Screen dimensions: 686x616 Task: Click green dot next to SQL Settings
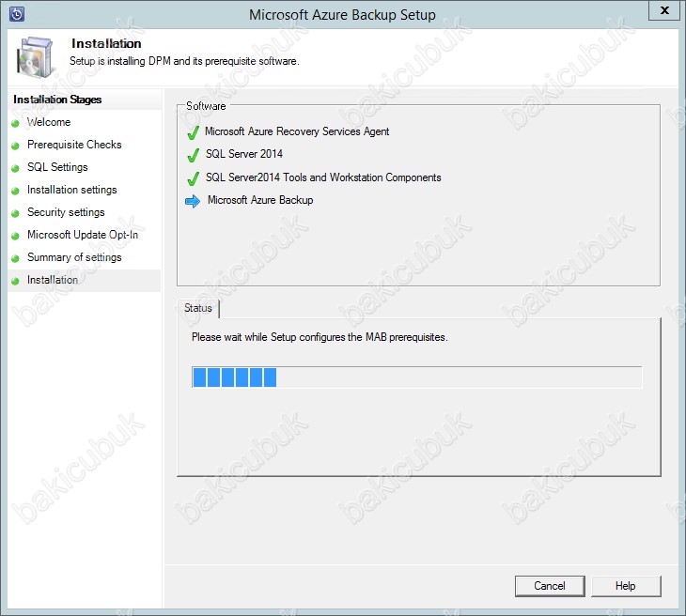[15, 168]
